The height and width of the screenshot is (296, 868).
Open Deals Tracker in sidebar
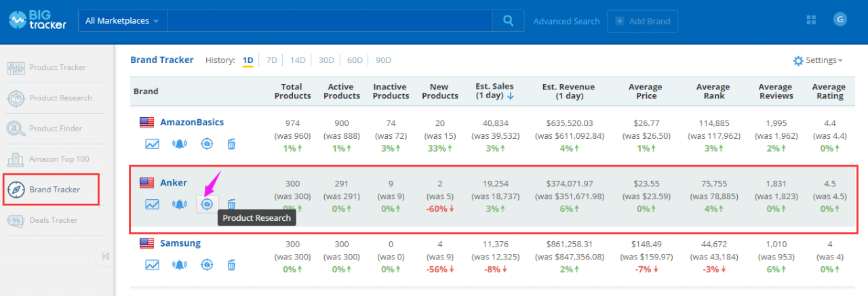pyautogui.click(x=54, y=220)
